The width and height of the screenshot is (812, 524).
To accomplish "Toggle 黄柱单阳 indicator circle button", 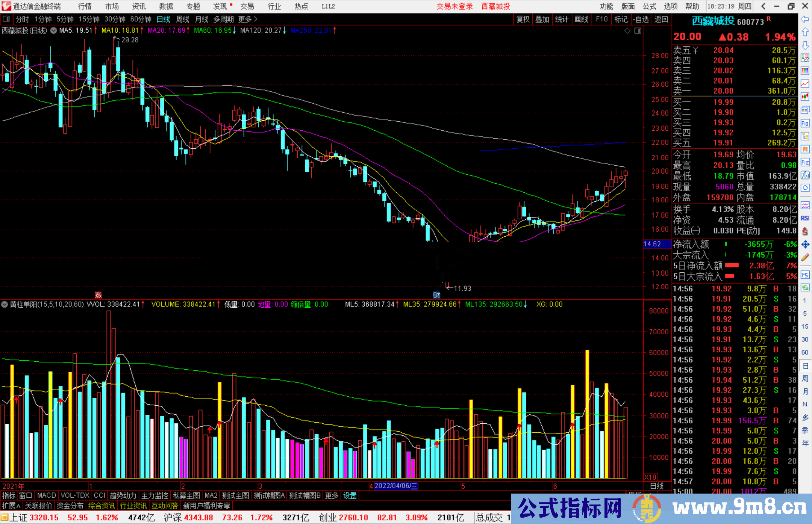I will pos(5,304).
